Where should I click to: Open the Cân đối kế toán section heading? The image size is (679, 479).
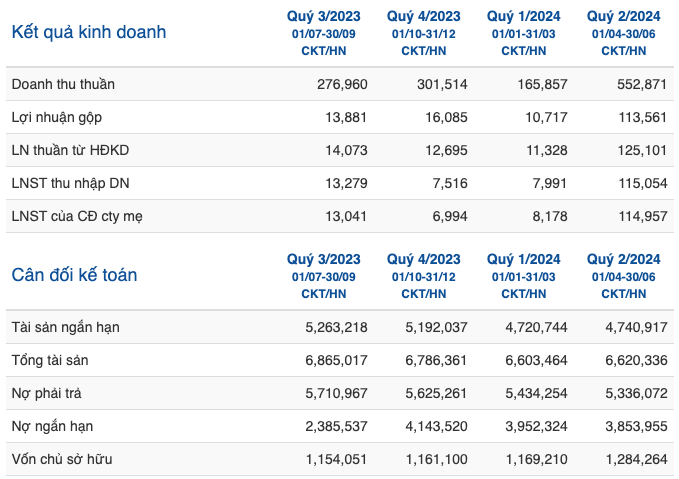coord(74,275)
